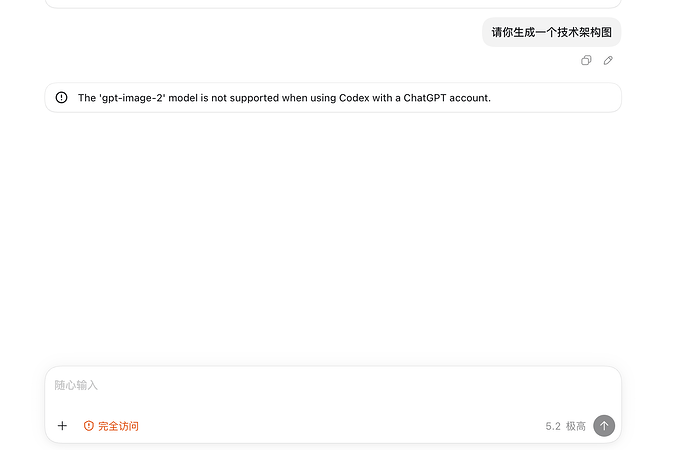Click the empty conversation area below the error
The height and width of the screenshot is (450, 690).
tap(333, 238)
